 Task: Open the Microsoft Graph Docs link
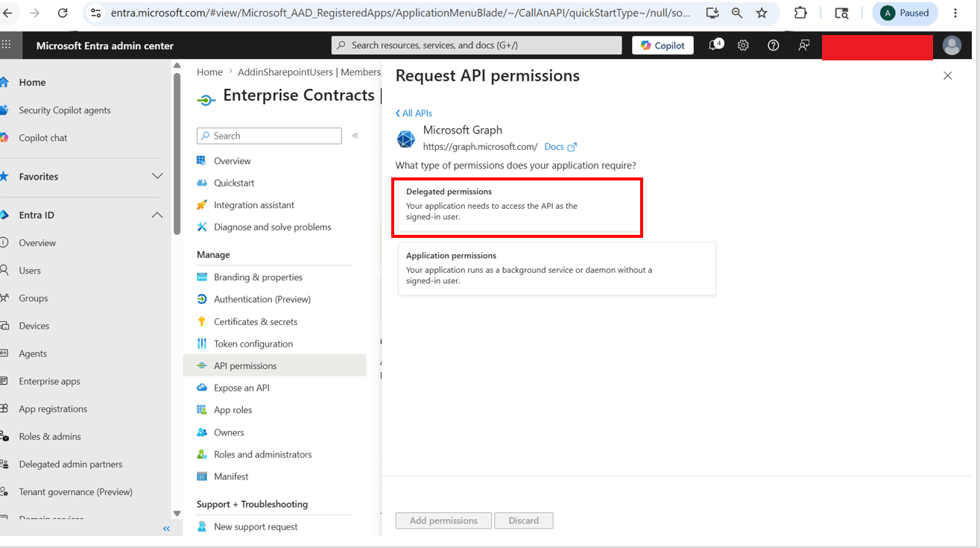560,147
